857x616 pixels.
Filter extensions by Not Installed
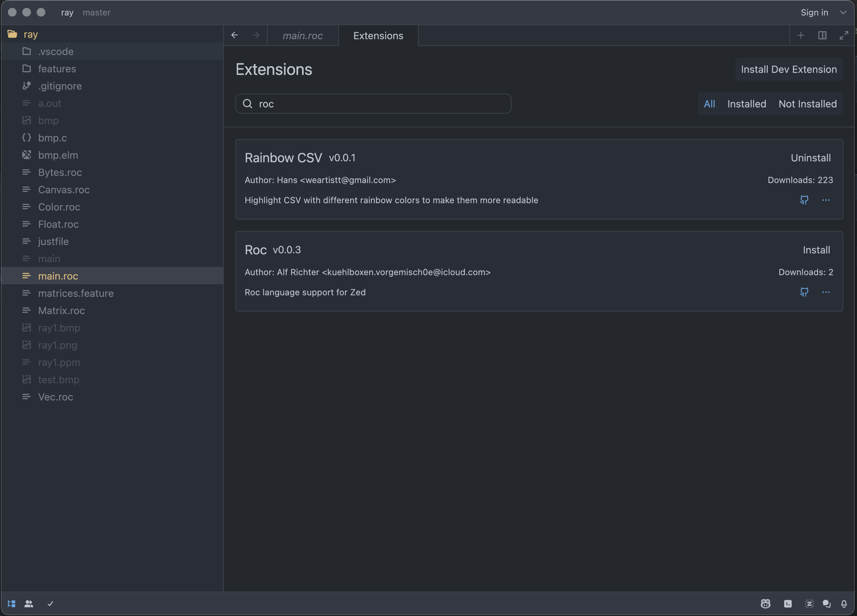(807, 104)
